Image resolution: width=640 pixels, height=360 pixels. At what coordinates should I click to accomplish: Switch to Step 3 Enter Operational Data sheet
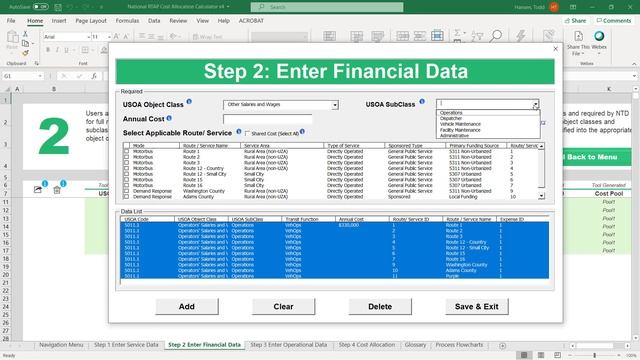click(x=289, y=345)
